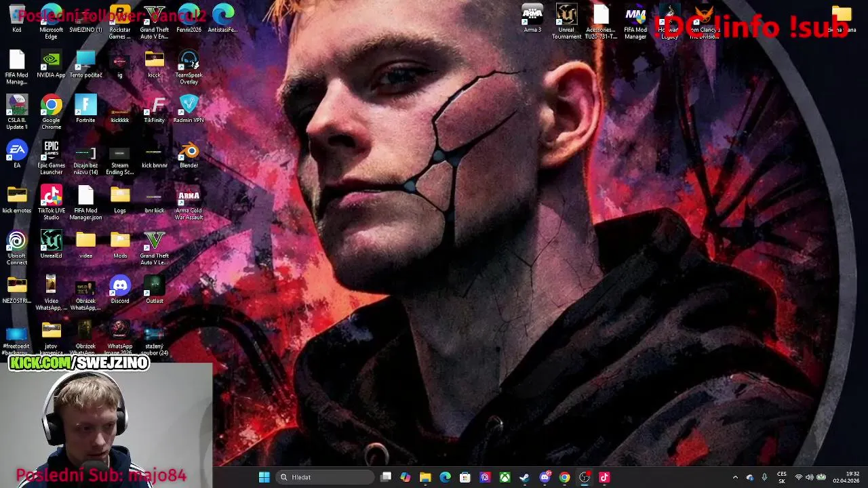Open the NVIDIA App shortcut

(x=51, y=64)
